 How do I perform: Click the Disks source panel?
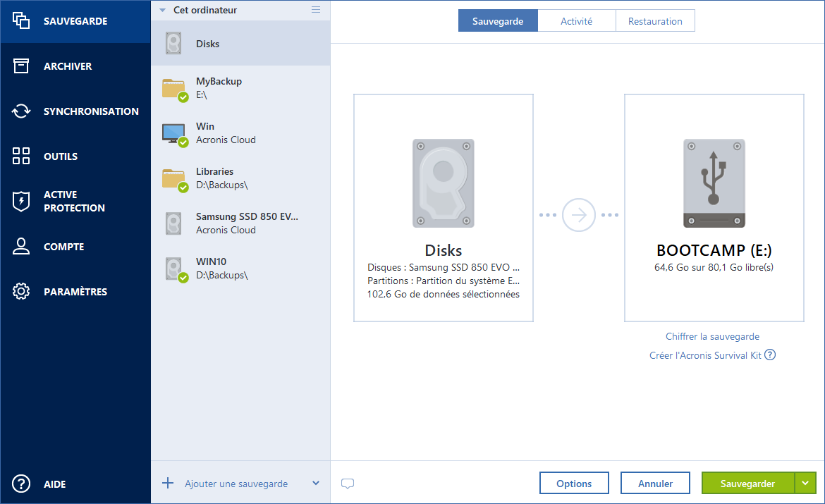click(443, 208)
